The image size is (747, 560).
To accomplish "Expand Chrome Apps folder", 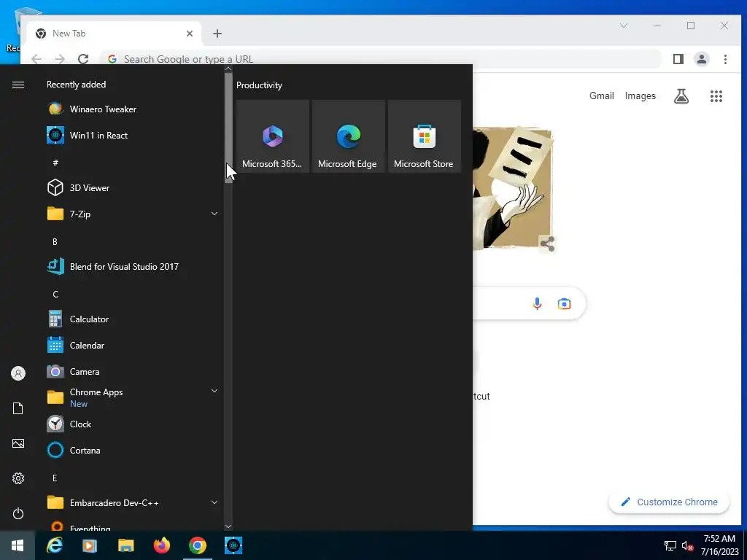I will 214,391.
